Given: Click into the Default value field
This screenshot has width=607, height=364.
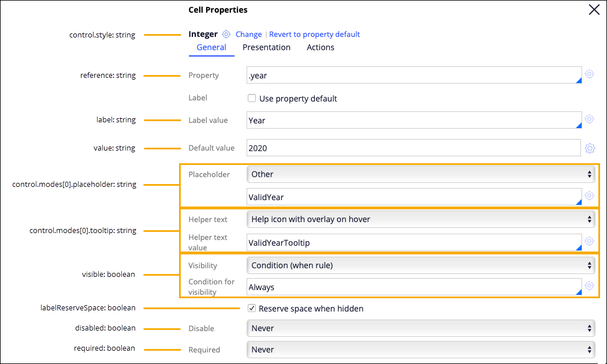Looking at the screenshot, I should [x=413, y=148].
